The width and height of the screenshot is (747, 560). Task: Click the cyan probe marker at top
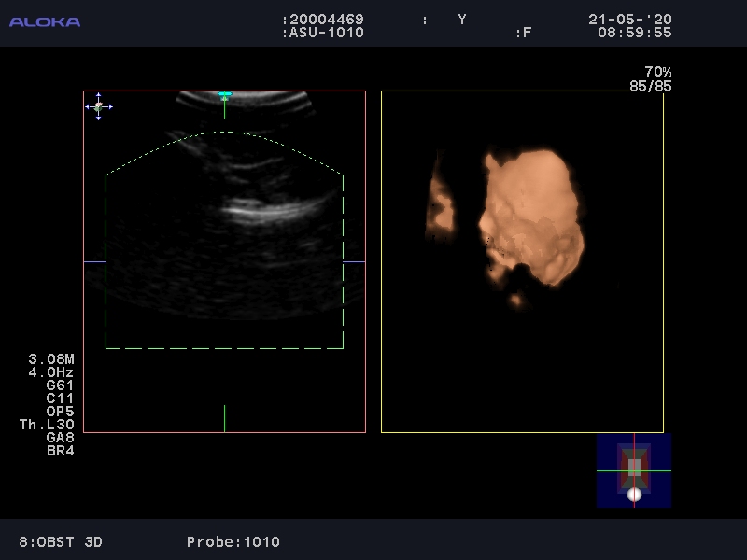(x=224, y=94)
